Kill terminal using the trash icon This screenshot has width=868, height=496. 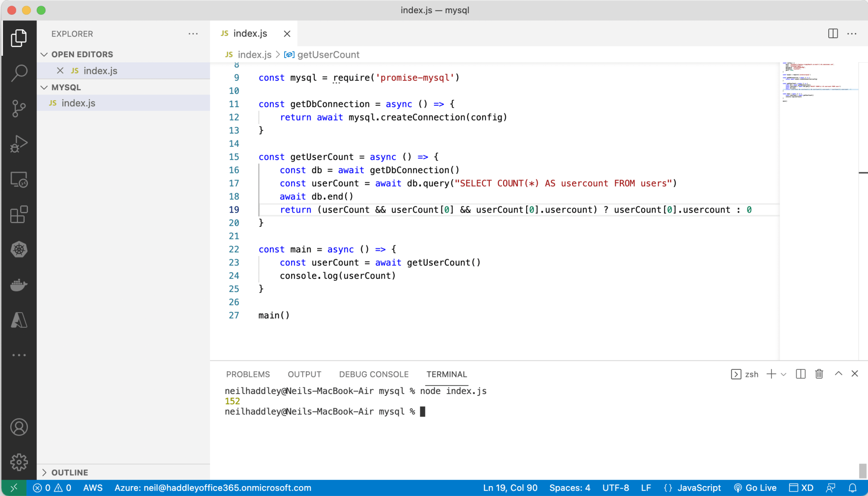pyautogui.click(x=819, y=374)
